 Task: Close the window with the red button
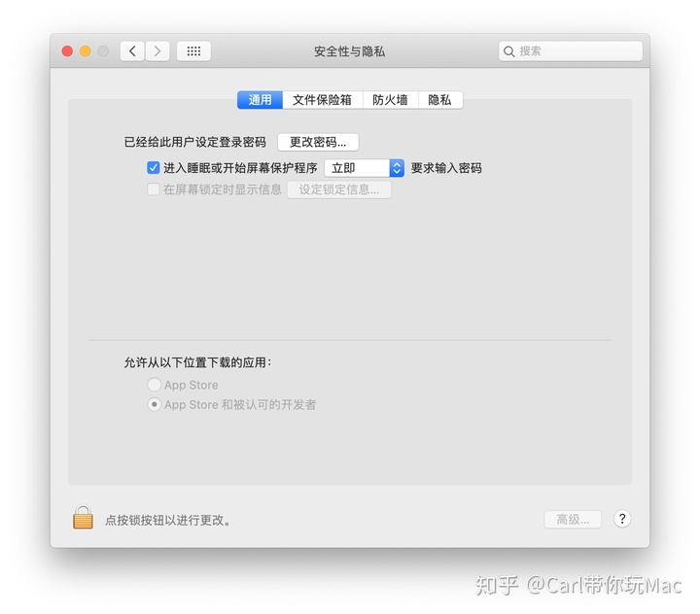(67, 51)
